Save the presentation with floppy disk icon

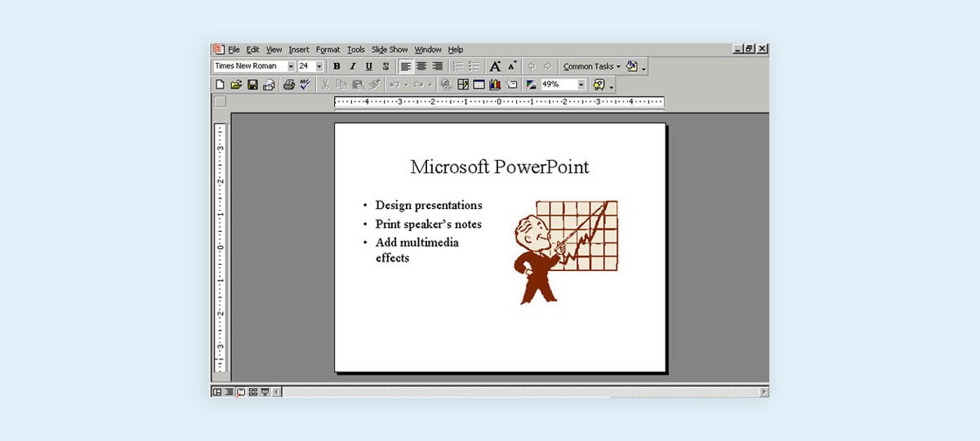point(252,84)
